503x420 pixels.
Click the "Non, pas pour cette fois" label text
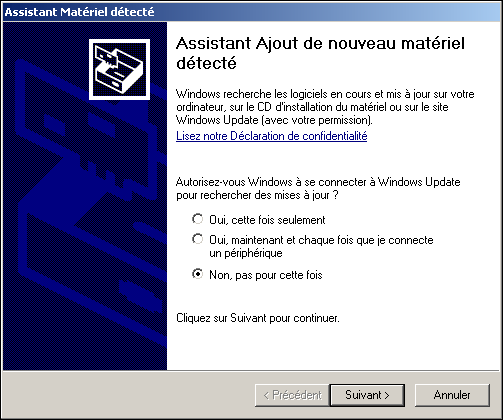click(266, 275)
